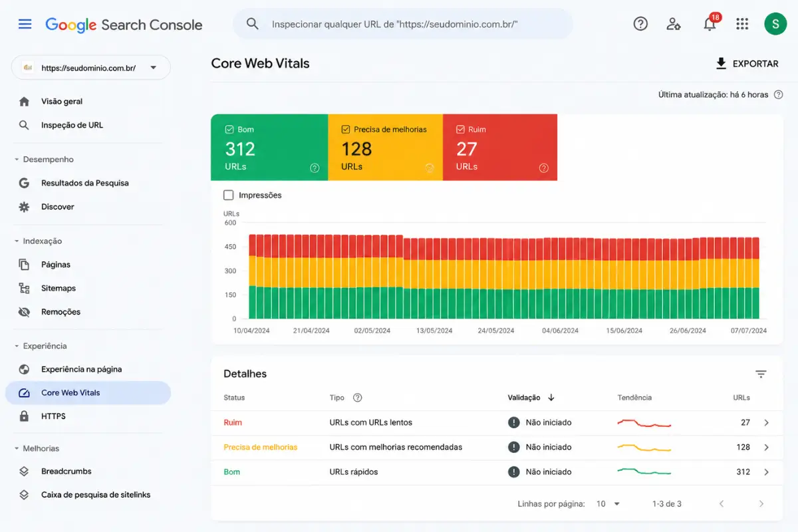Viewport: 798px width, 532px height.
Task: Collapse the Melhorias section
Action: (x=37, y=449)
